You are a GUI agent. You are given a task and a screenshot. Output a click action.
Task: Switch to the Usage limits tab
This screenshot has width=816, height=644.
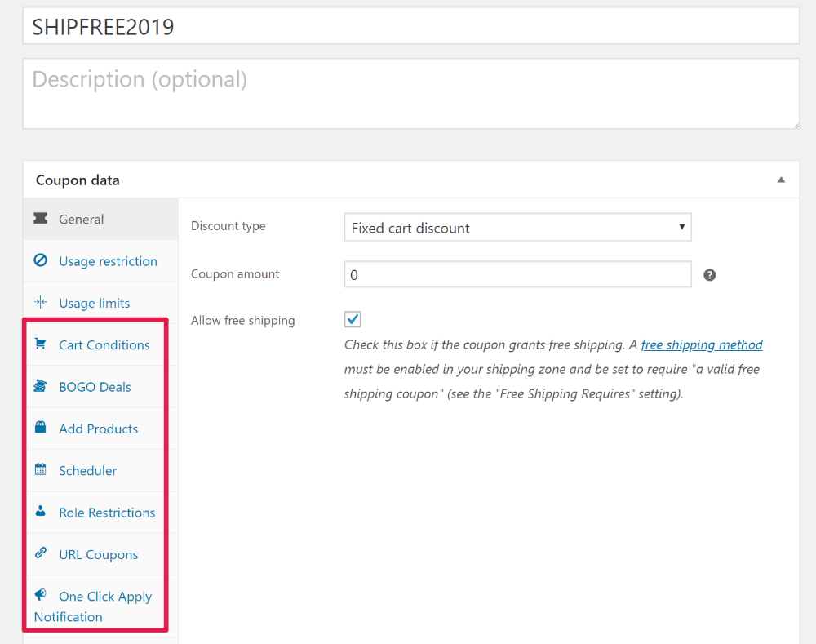(101, 303)
